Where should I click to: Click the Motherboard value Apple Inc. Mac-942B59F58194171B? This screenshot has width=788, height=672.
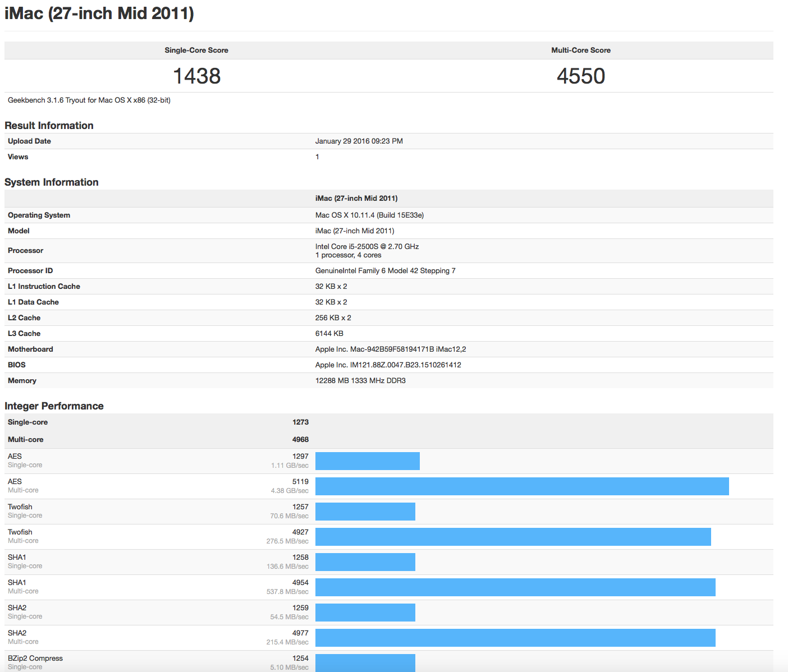coord(391,349)
